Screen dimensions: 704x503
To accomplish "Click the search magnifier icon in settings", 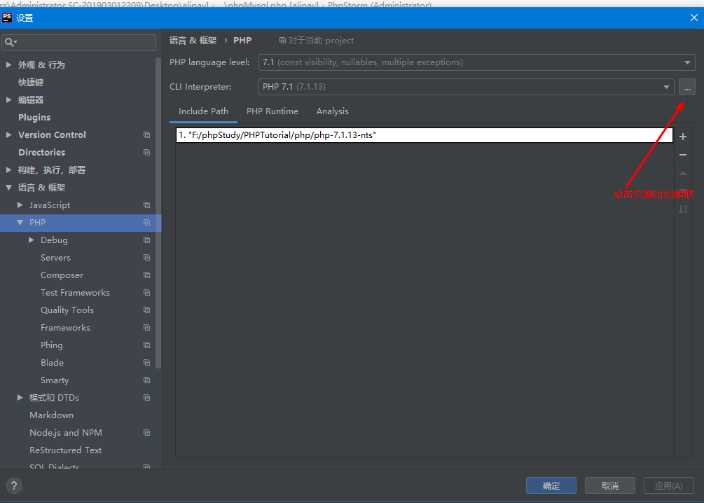I will [9, 42].
